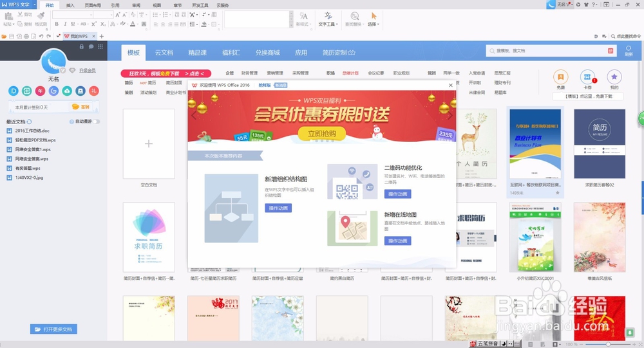Click the Open folder icon in quick toolbar
The width and height of the screenshot is (644, 348).
(4, 36)
